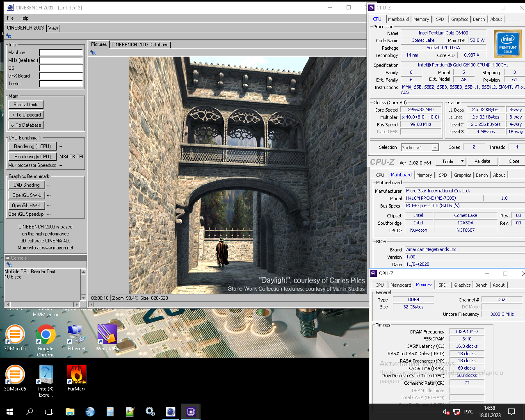Click the blue globe icon on the taskbar
Viewport: 525px width, 420px height.
[x=90, y=412]
